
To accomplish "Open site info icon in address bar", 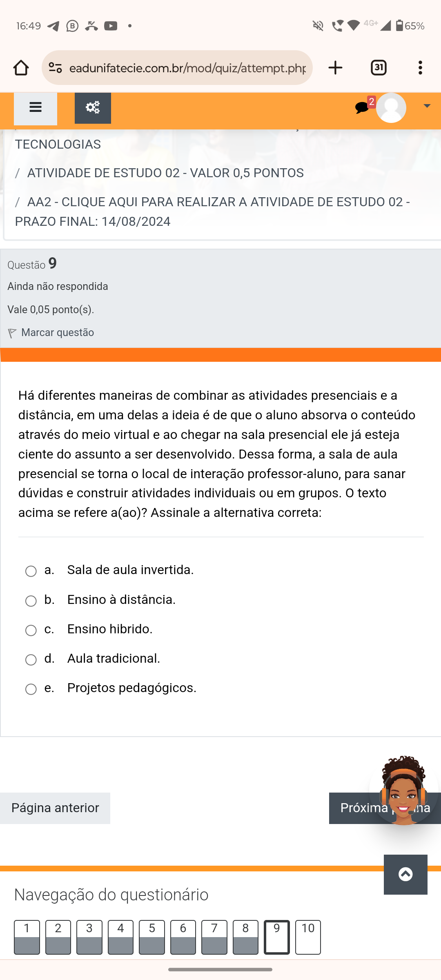I will click(56, 68).
